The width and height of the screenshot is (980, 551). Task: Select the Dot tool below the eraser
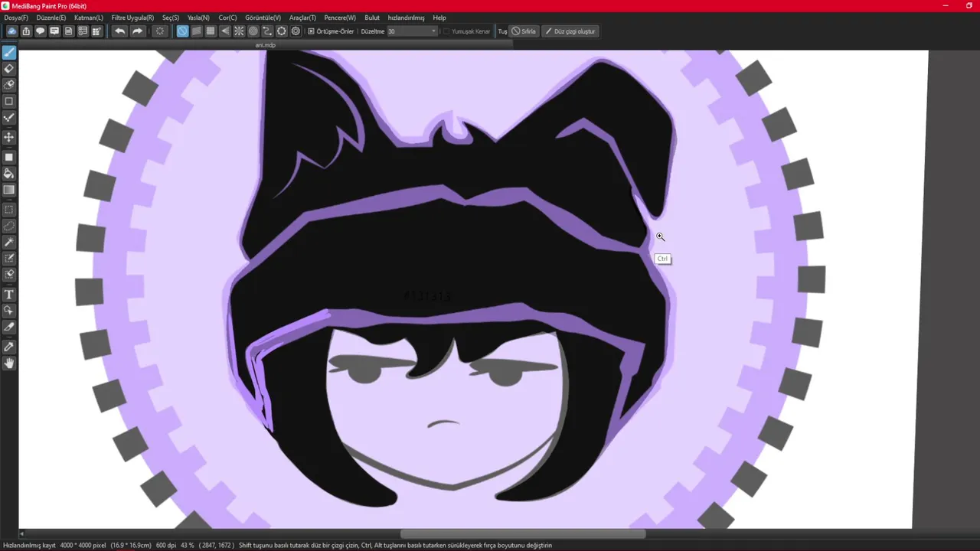(x=9, y=85)
